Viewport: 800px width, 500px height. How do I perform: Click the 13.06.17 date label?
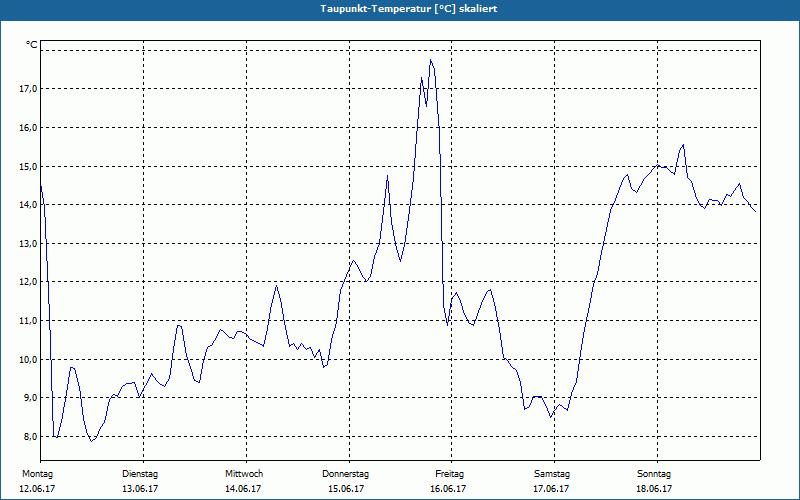click(x=140, y=489)
